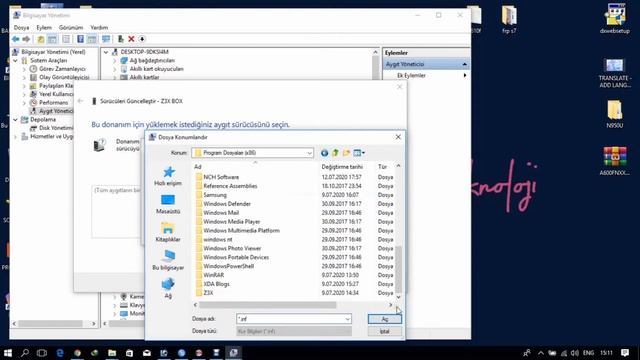Click the horizontal scrollbar in file list
The image size is (640, 360).
pyautogui.click(x=267, y=305)
